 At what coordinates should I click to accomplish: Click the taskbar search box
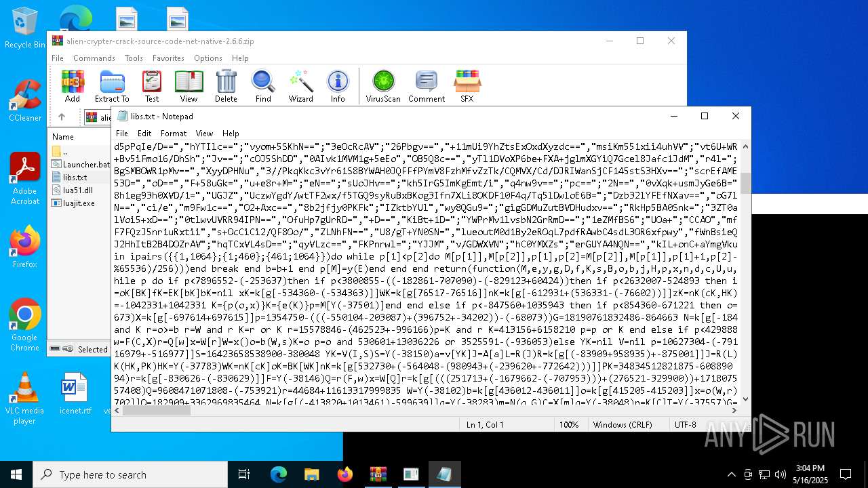[x=130, y=474]
